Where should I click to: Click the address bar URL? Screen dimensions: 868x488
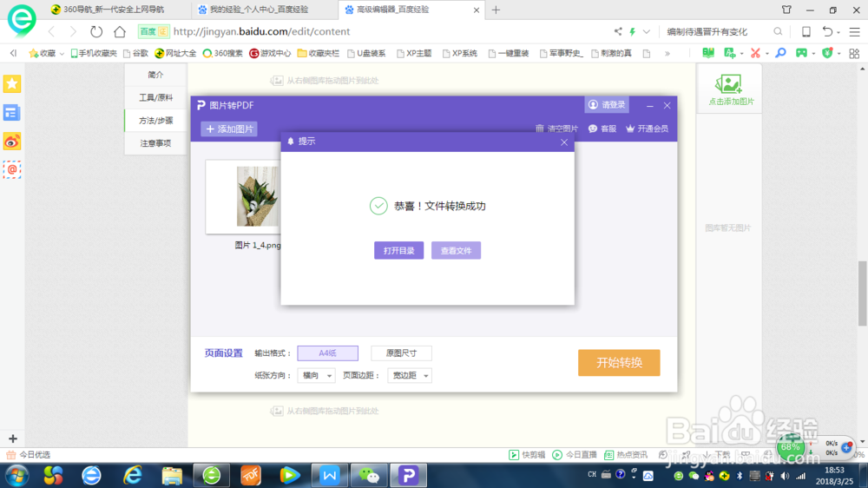pyautogui.click(x=261, y=31)
